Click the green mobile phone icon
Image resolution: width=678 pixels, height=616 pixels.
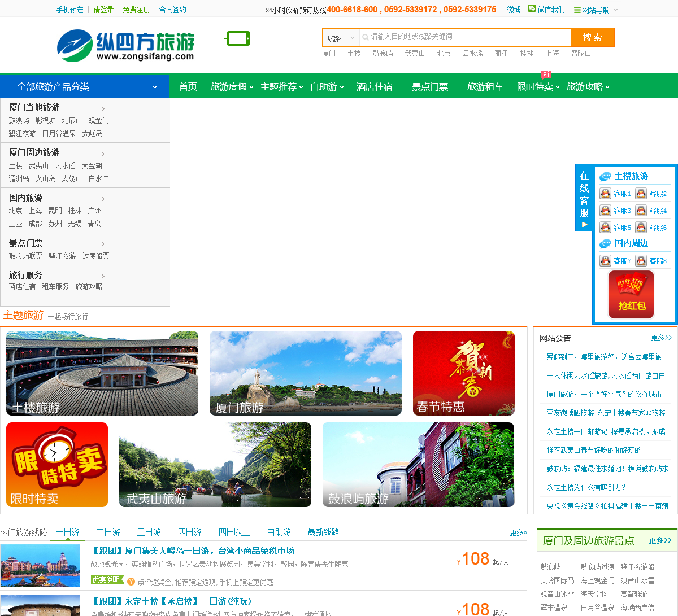(238, 38)
